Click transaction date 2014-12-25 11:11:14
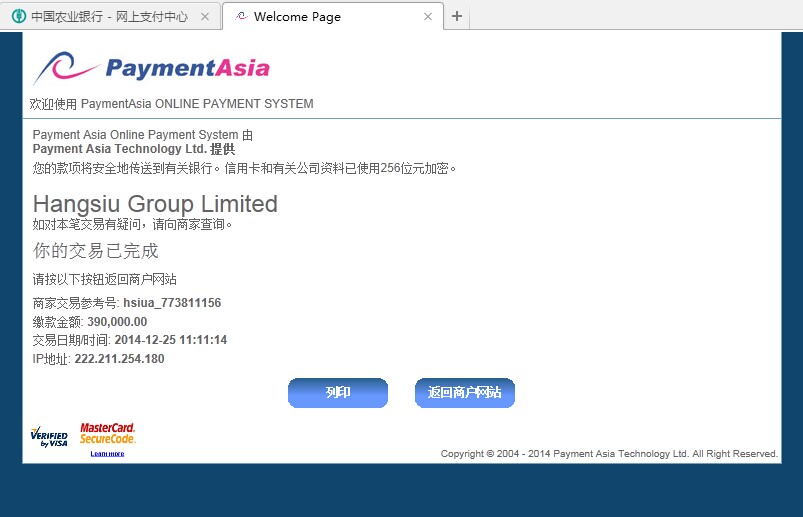This screenshot has width=803, height=517. 171,340
